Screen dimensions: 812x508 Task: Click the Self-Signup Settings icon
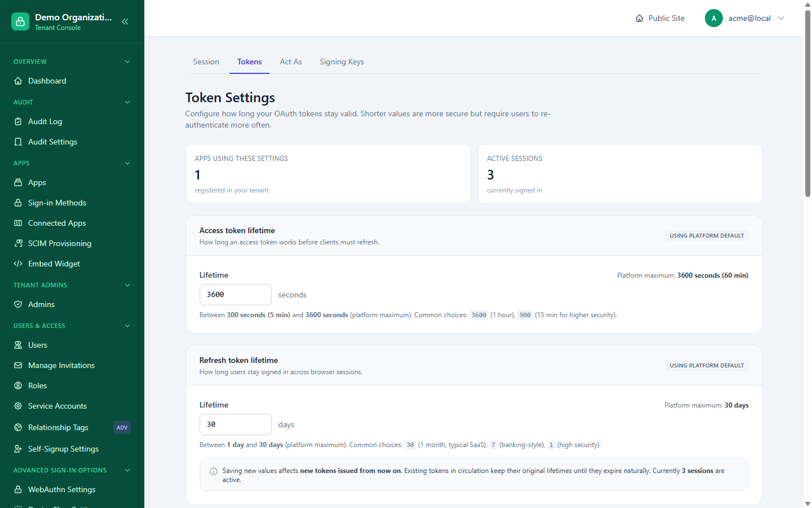click(x=18, y=449)
